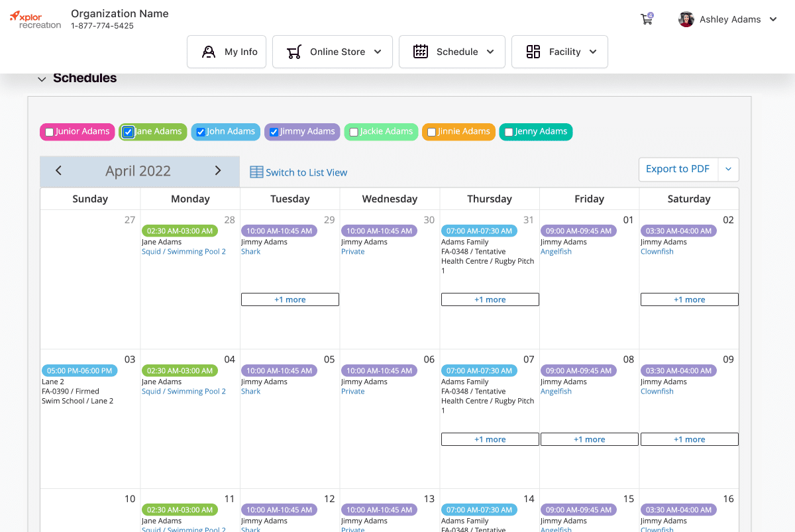The width and height of the screenshot is (795, 532).
Task: Select the My Info person icon
Action: tap(208, 51)
